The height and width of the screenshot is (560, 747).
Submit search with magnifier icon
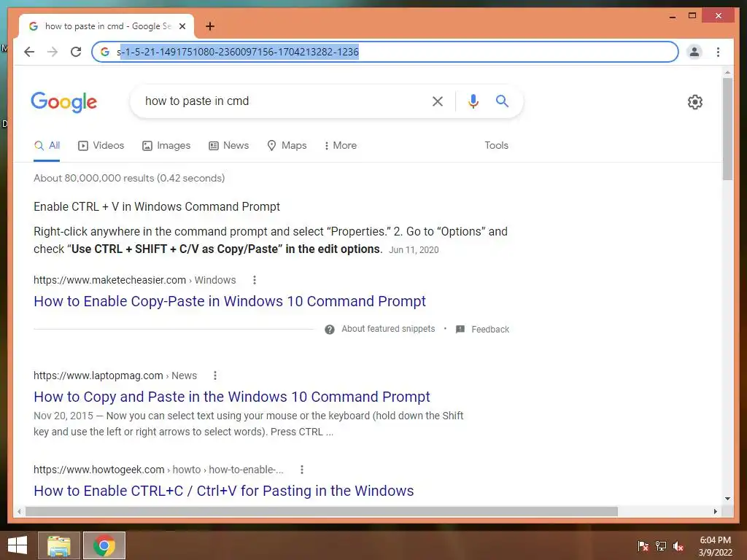502,101
